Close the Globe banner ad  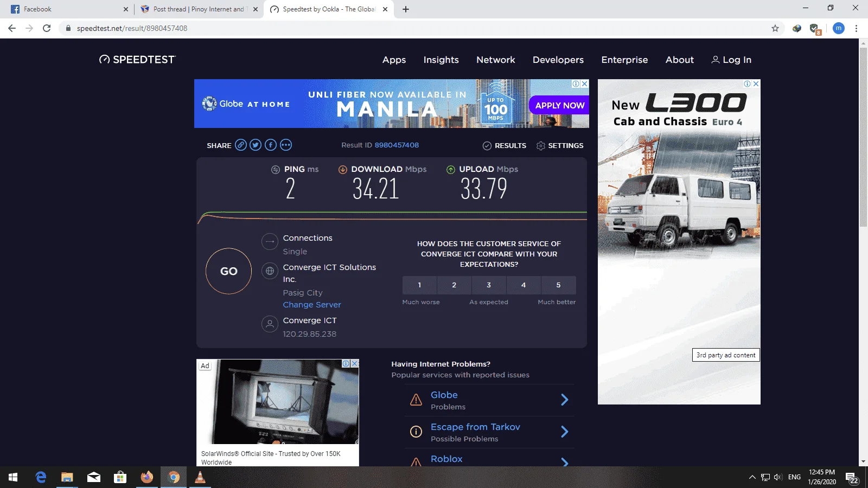(x=585, y=84)
